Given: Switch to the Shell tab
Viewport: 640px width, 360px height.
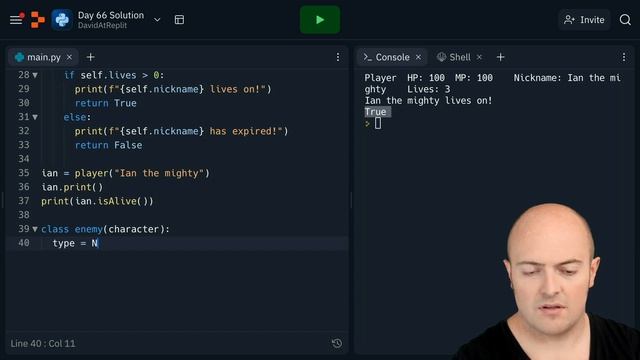Looking at the screenshot, I should pos(454,57).
